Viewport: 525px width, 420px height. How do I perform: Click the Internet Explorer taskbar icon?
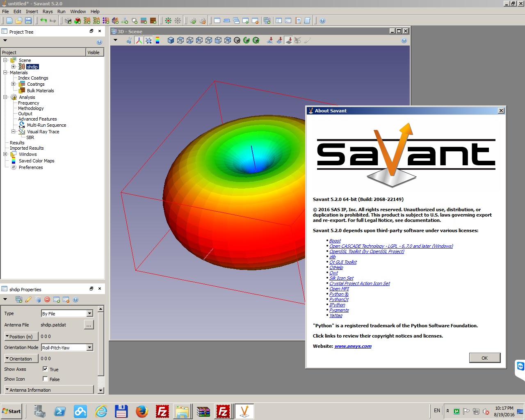pos(101,411)
